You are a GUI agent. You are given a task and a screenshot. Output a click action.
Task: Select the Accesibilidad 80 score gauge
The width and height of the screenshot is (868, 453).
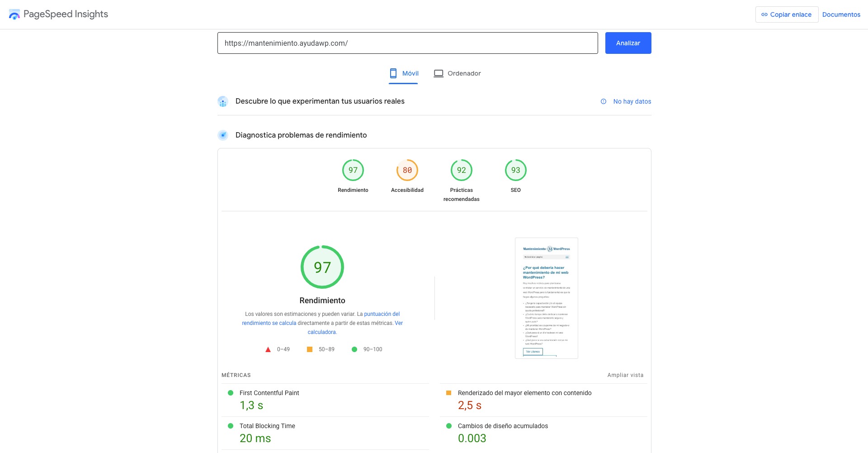pos(407,170)
